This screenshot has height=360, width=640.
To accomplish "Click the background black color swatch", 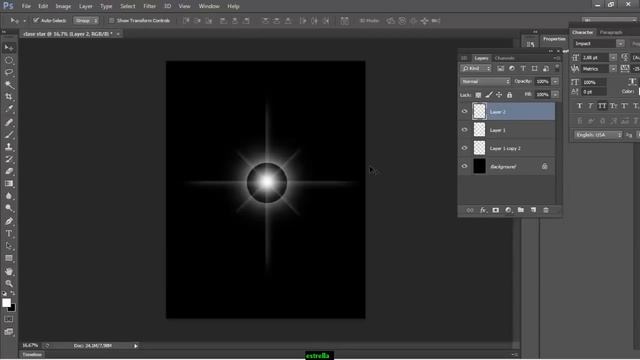I will pyautogui.click(x=12, y=308).
